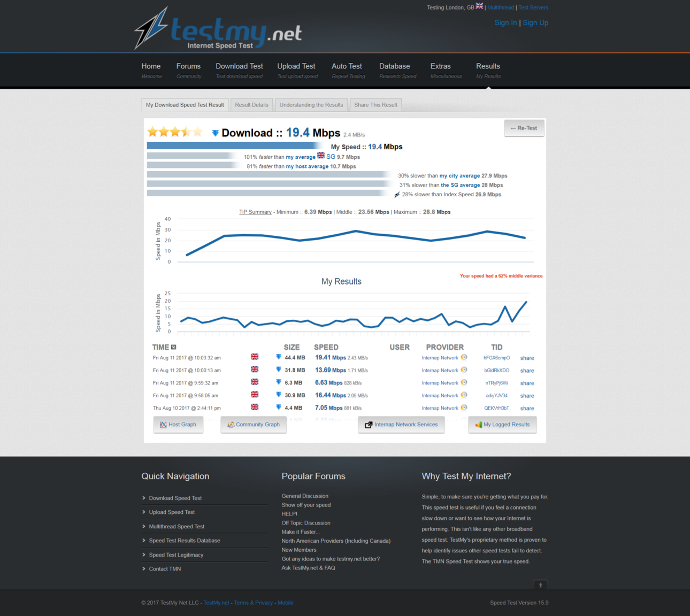Open the Auto Test menu

348,71
